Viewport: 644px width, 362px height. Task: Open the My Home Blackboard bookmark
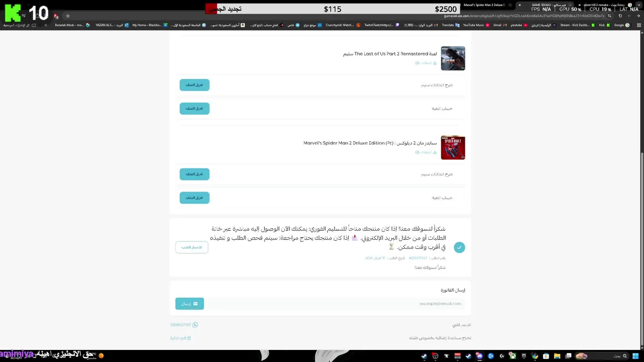149,25
